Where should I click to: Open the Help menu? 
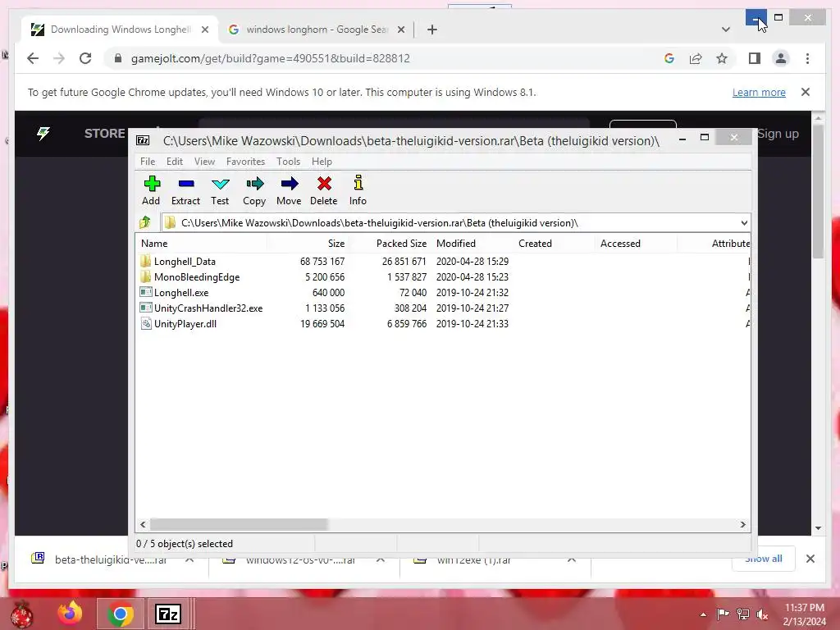click(322, 162)
